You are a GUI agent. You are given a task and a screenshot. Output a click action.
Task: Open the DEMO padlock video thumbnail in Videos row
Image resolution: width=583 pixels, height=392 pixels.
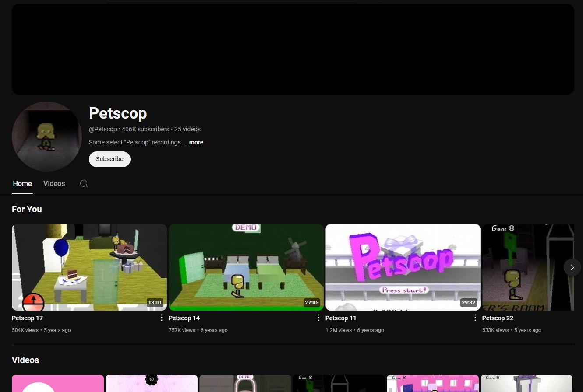pyautogui.click(x=245, y=383)
